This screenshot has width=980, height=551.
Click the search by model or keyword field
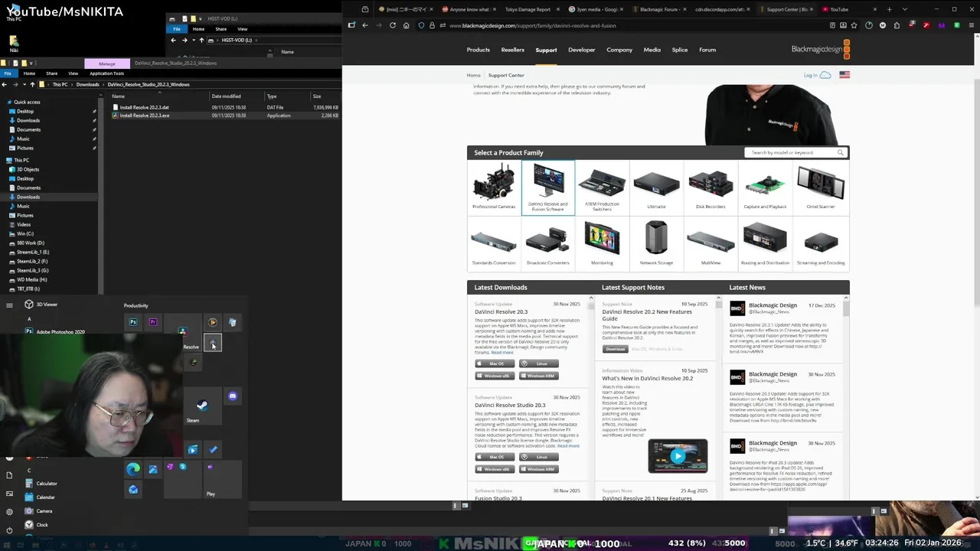[790, 152]
